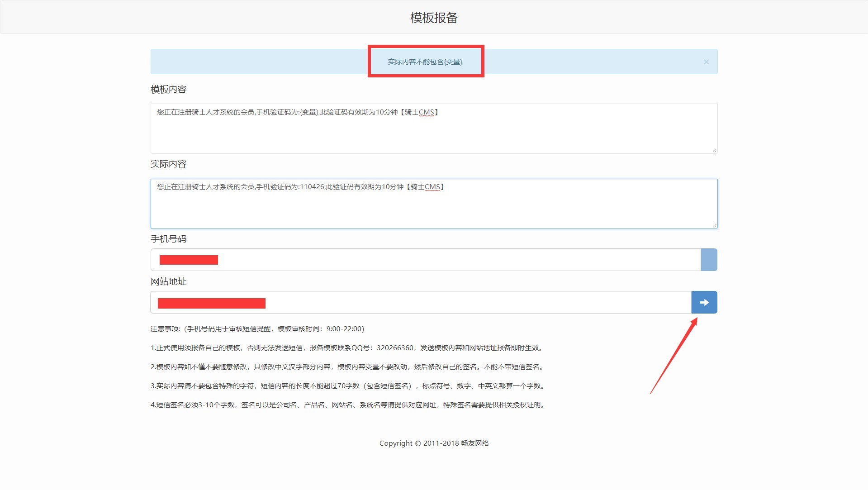This screenshot has width=868, height=490.
Task: Click note 1 about 报备模板联系QQ号
Action: (348, 348)
